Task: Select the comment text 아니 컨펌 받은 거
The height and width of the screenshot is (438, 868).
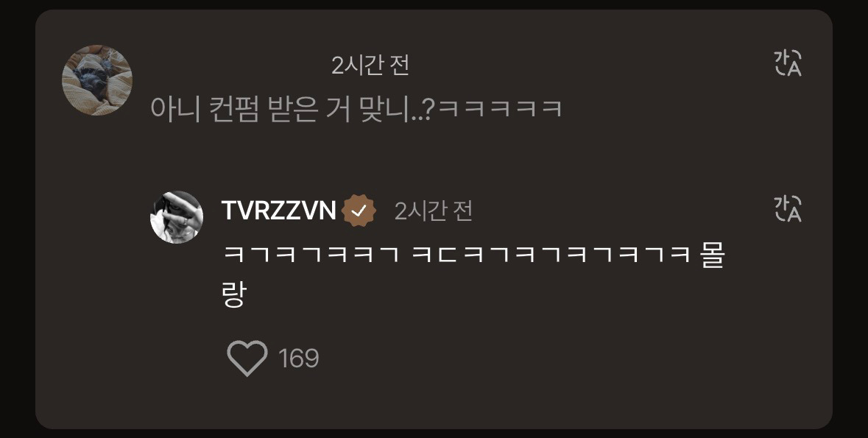Action: point(251,108)
